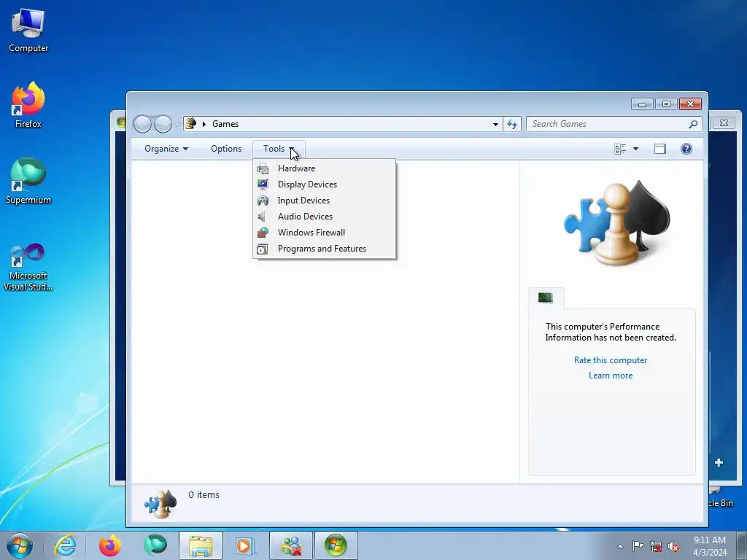Select the Firefox desktop shortcut

(x=28, y=106)
